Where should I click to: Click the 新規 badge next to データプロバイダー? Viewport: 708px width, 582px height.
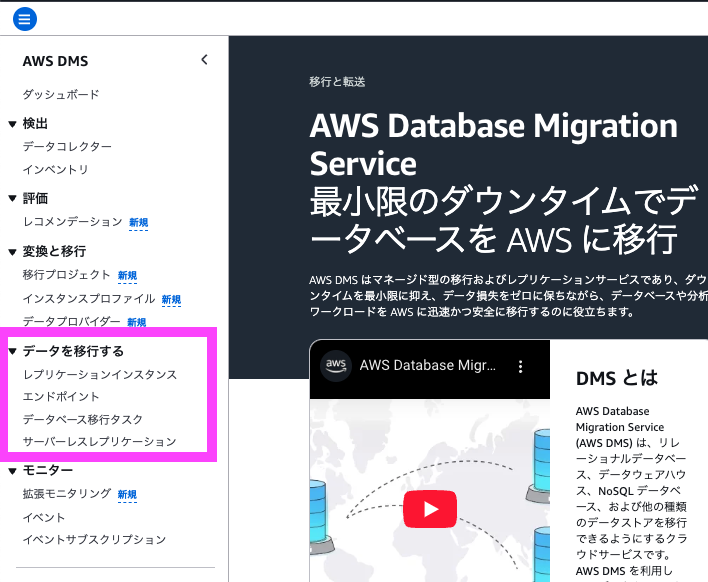(x=136, y=322)
